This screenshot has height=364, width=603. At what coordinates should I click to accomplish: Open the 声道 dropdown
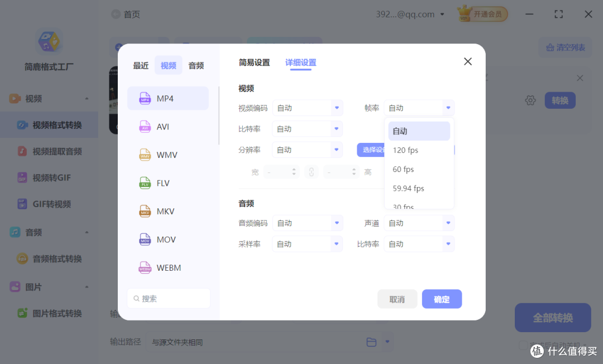point(419,223)
